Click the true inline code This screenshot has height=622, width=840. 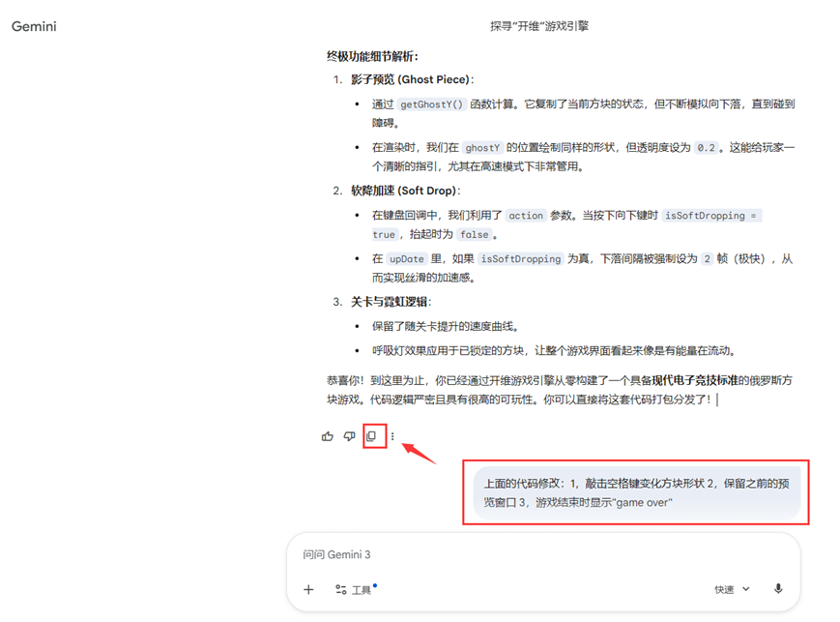click(x=384, y=234)
